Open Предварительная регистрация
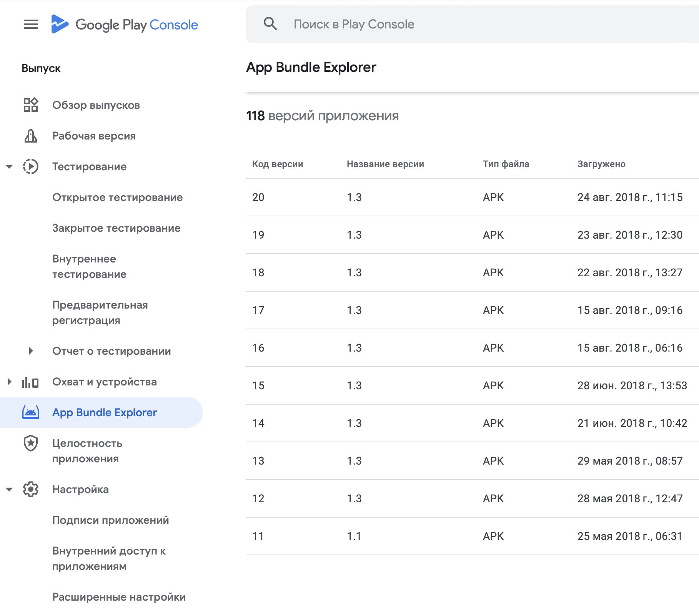This screenshot has width=699, height=616. 100,312
